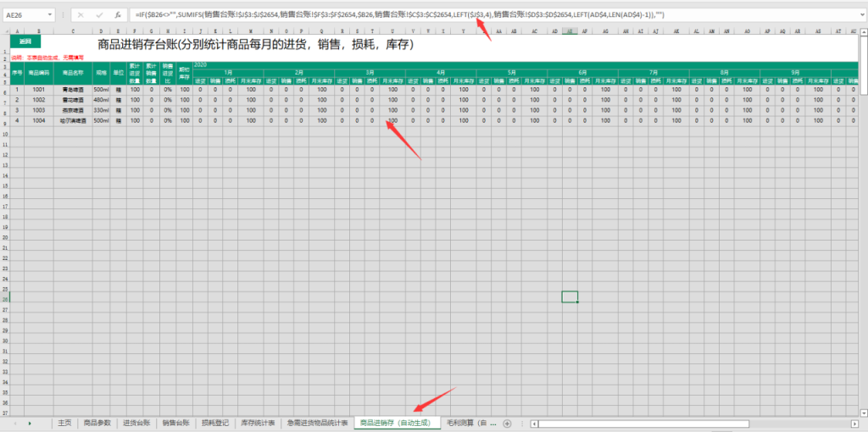Viewport: 868px width, 432px height.
Task: Open the 急需进货物品统计表 sheet tab
Action: tap(316, 423)
